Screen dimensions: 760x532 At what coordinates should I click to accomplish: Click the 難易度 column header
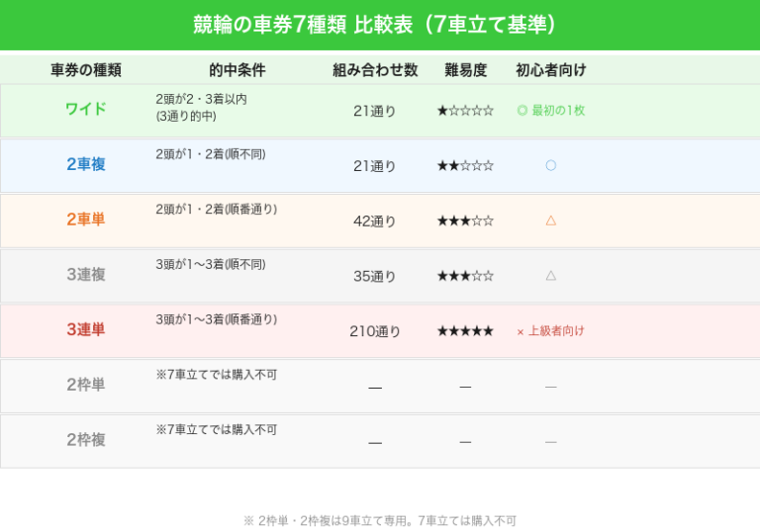(x=465, y=70)
